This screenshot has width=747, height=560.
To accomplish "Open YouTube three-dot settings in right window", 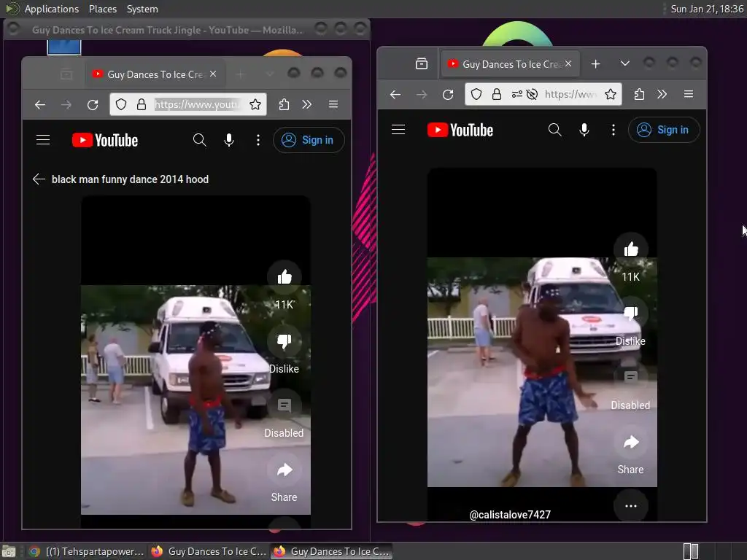I will click(614, 130).
